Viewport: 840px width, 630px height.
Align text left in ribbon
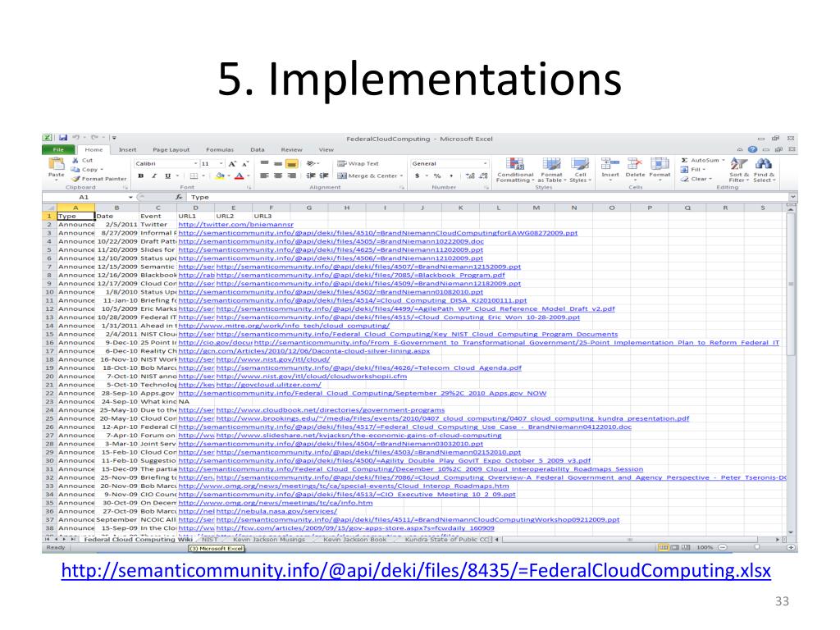click(x=264, y=176)
